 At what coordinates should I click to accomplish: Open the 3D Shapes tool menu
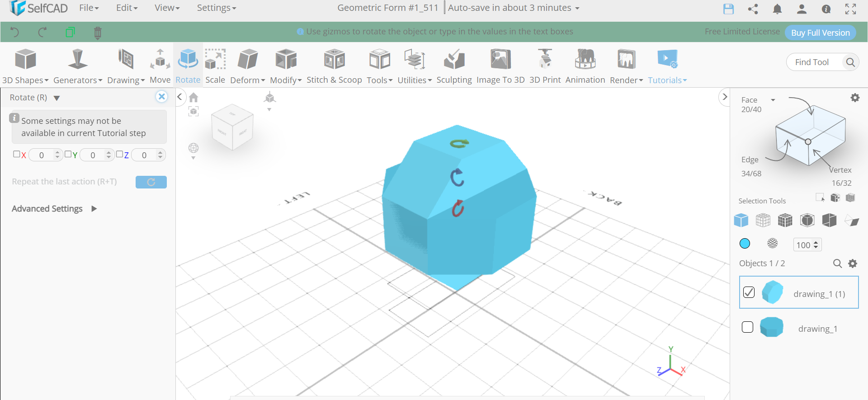25,66
